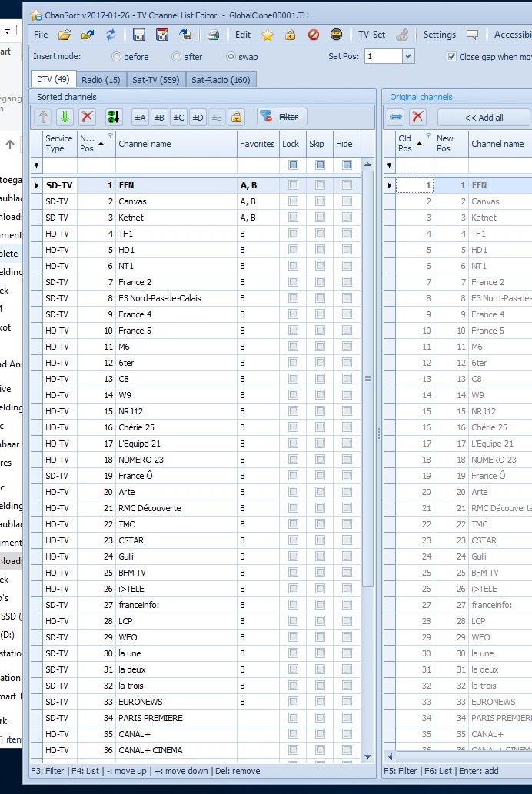The height and width of the screenshot is (794, 532).
Task: Open the TV-Set menu
Action: (x=371, y=35)
